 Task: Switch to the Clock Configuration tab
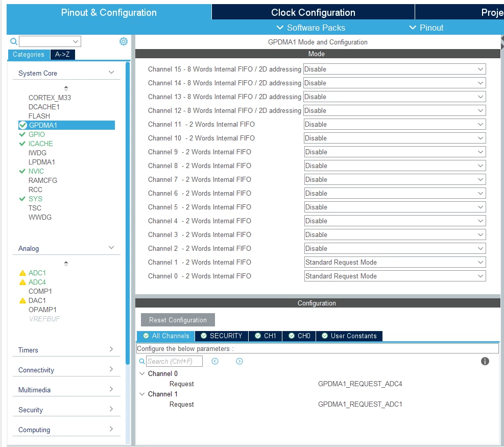[x=313, y=12]
